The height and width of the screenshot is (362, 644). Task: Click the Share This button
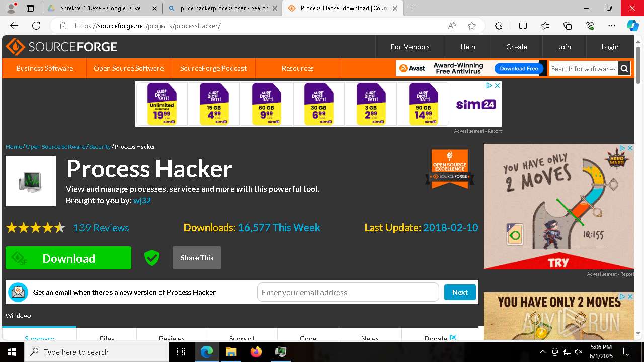[197, 258]
